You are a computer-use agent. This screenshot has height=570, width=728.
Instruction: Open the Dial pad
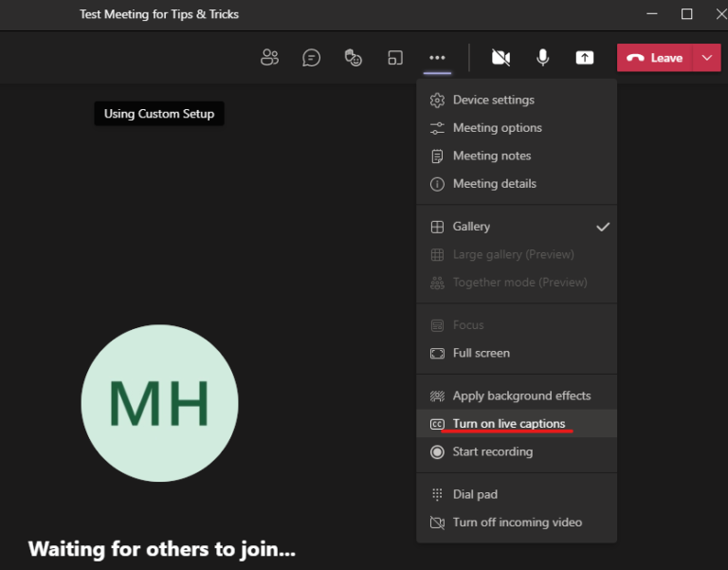pyautogui.click(x=517, y=494)
